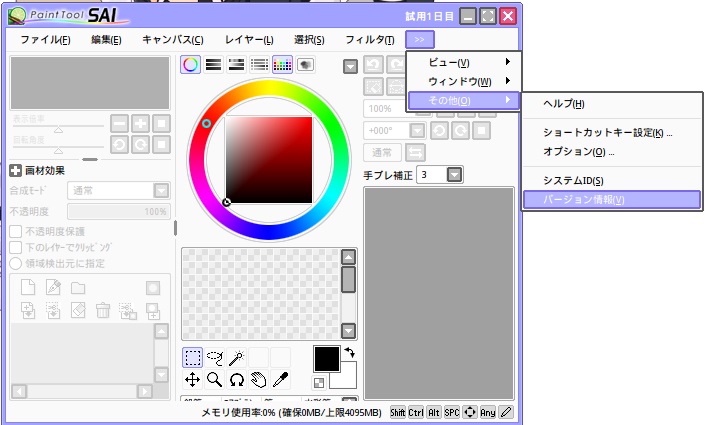Expand the 画材効果 section
This screenshot has width=705, height=425.
coord(16,170)
